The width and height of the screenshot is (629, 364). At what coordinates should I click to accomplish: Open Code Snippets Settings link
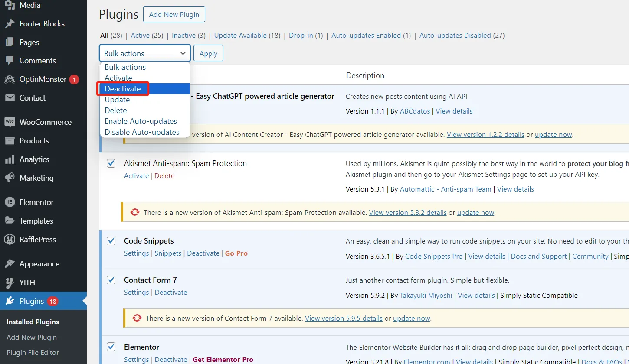[136, 253]
